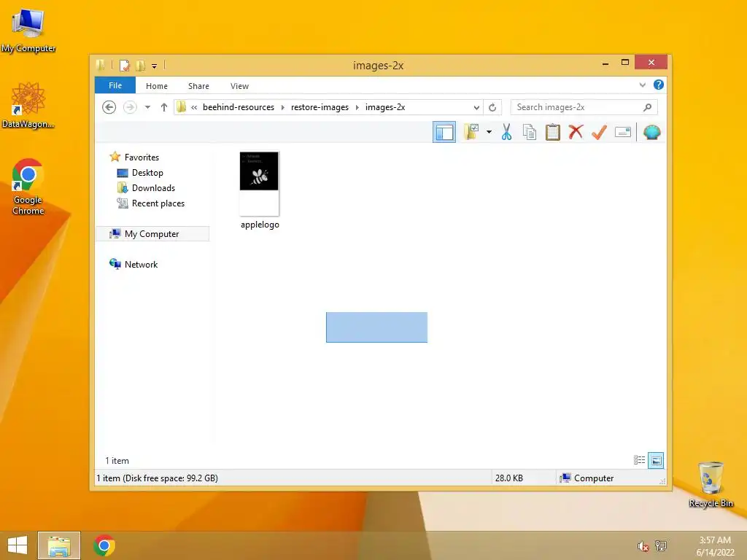Select Downloads in the navigation pane
This screenshot has width=747, height=560.
153,187
